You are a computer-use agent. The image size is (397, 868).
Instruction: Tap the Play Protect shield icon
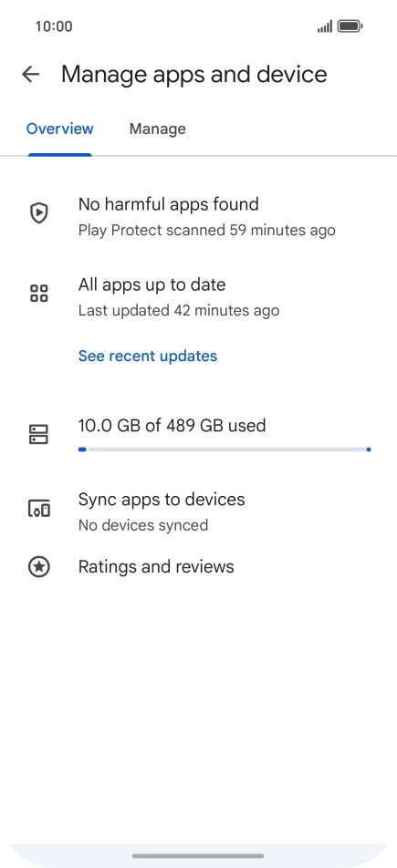point(39,213)
